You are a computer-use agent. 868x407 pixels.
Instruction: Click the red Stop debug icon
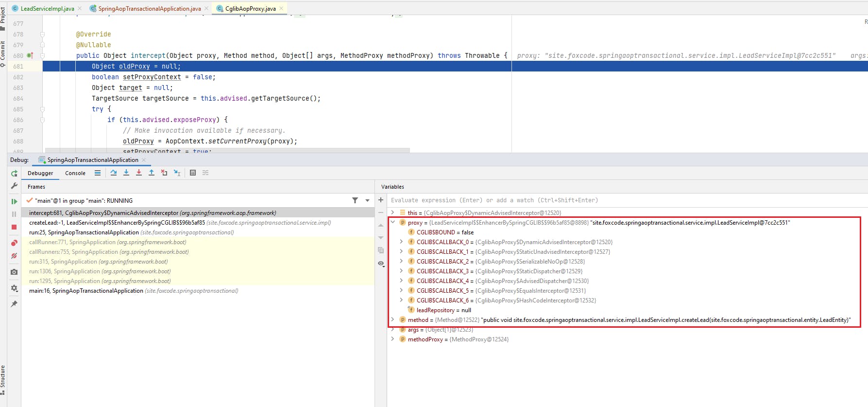[14, 227]
